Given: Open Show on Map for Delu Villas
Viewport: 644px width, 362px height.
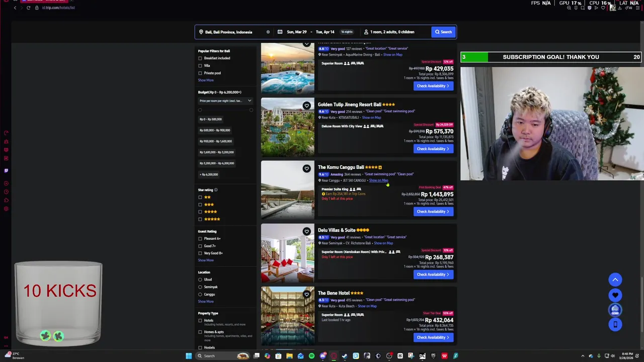Looking at the screenshot, I should 383,243.
